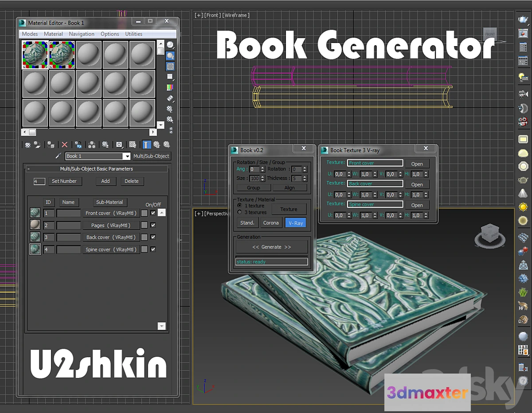
Task: Click the red X reset material icon
Action: pos(65,144)
